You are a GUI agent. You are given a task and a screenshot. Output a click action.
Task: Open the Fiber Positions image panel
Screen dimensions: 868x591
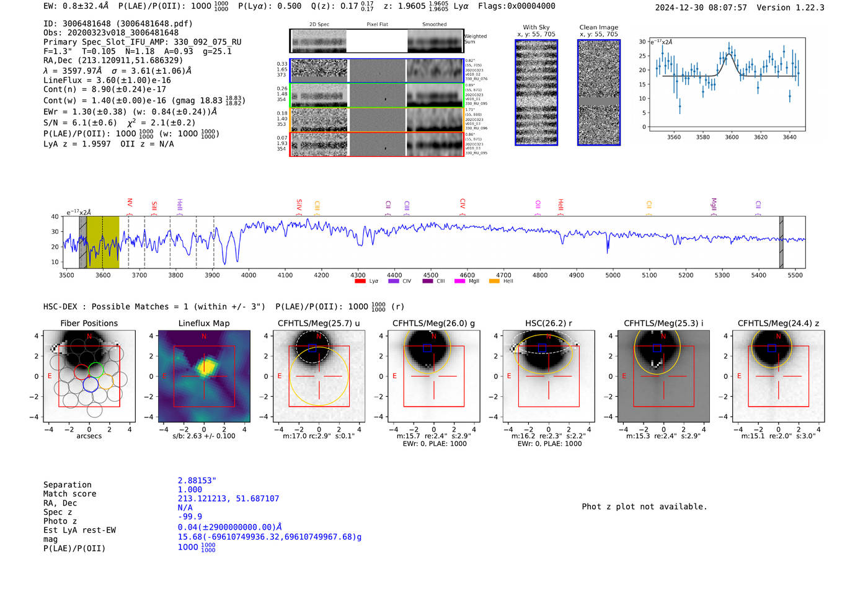coord(89,376)
